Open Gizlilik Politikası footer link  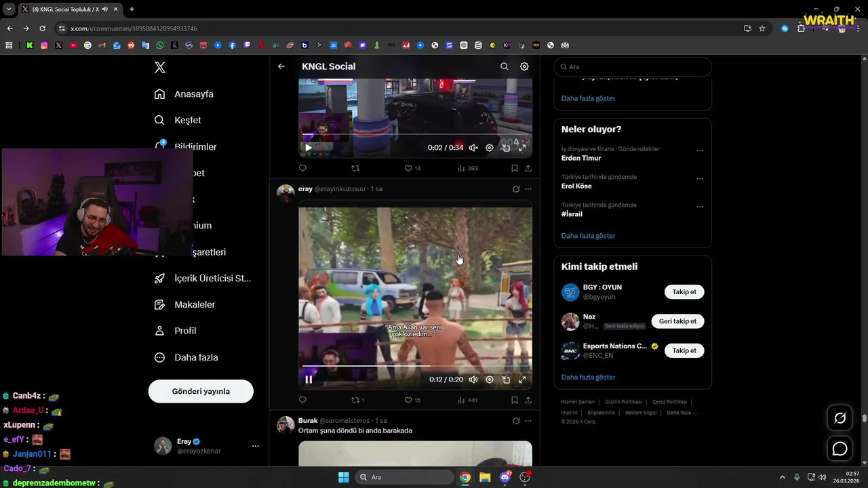pos(624,402)
